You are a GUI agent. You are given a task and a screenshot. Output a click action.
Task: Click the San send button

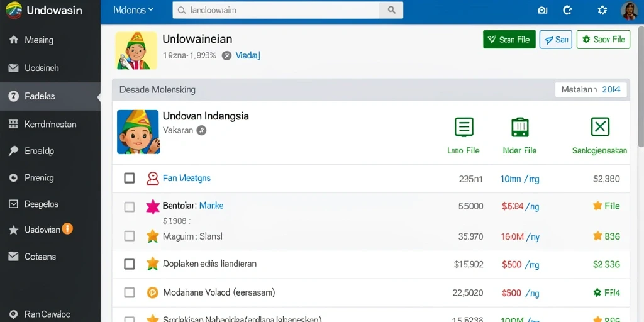click(x=556, y=40)
